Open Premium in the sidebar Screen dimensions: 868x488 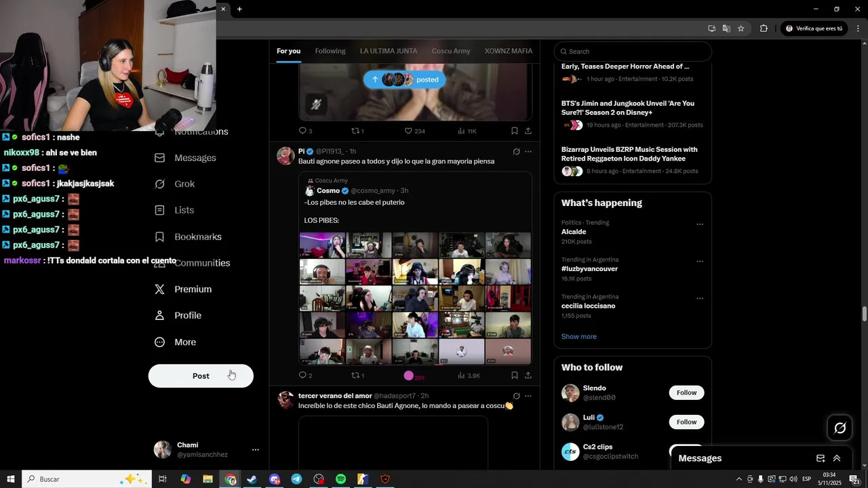coord(182,289)
